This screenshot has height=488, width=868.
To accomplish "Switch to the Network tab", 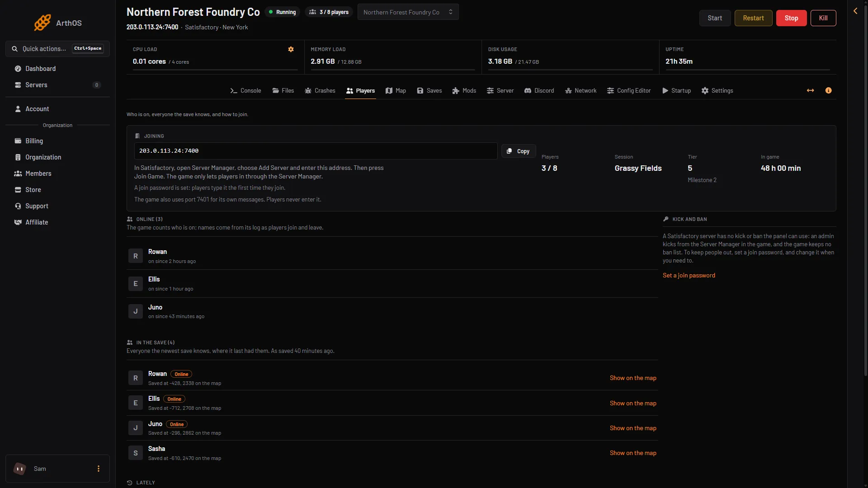I will pyautogui.click(x=581, y=91).
